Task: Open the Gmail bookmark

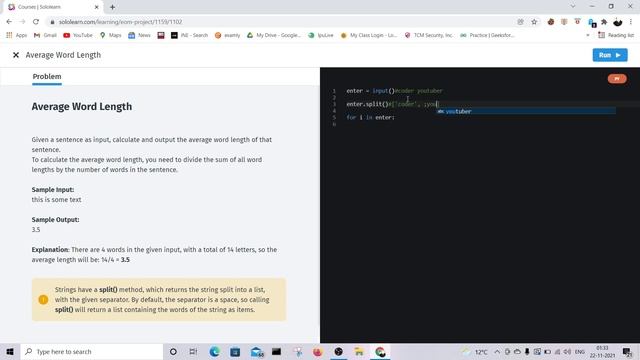Action: coord(45,36)
